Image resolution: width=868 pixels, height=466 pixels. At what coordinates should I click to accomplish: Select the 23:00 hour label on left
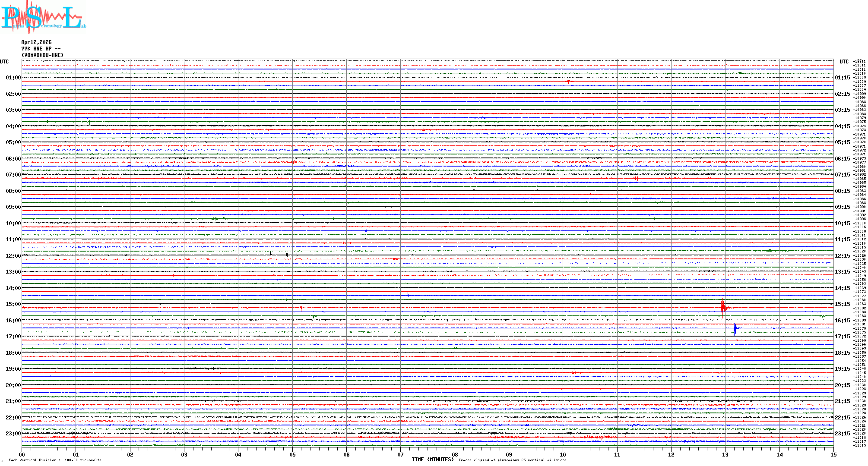pos(13,434)
